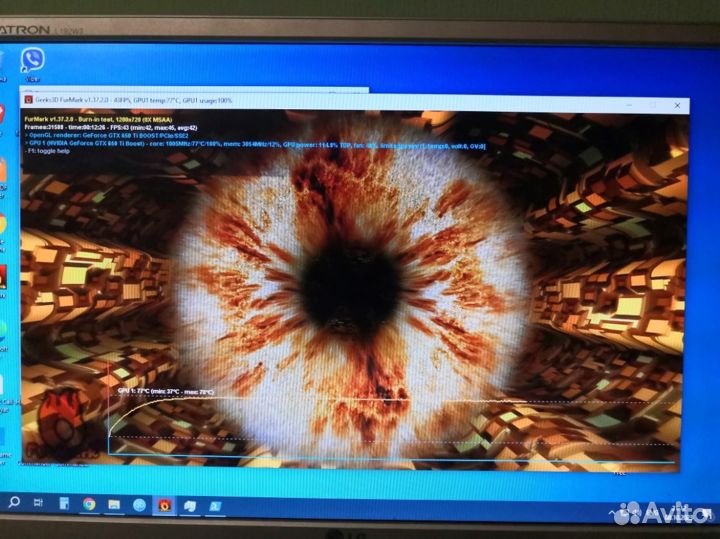
Task: Click the FurMark flame logo in the render corner
Action: [x=62, y=425]
